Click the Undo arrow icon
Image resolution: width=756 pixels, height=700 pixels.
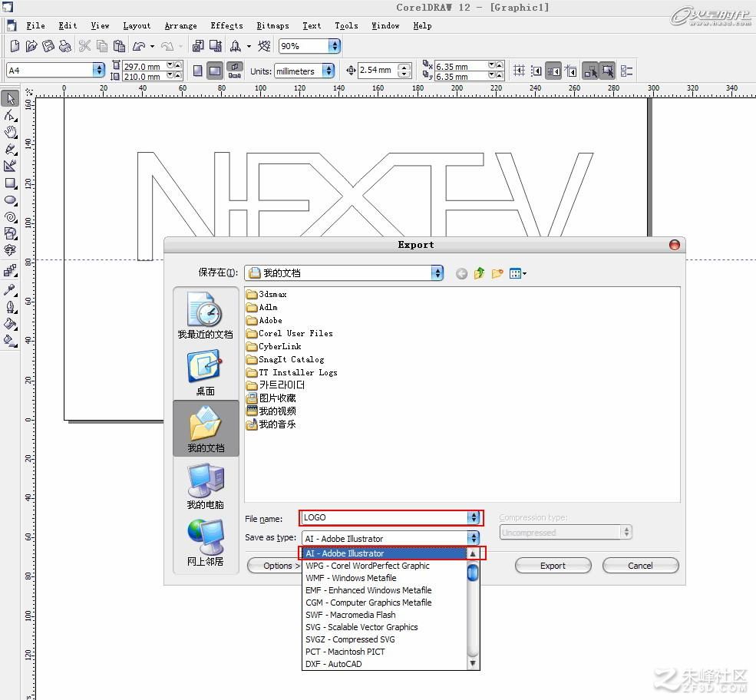(x=140, y=46)
